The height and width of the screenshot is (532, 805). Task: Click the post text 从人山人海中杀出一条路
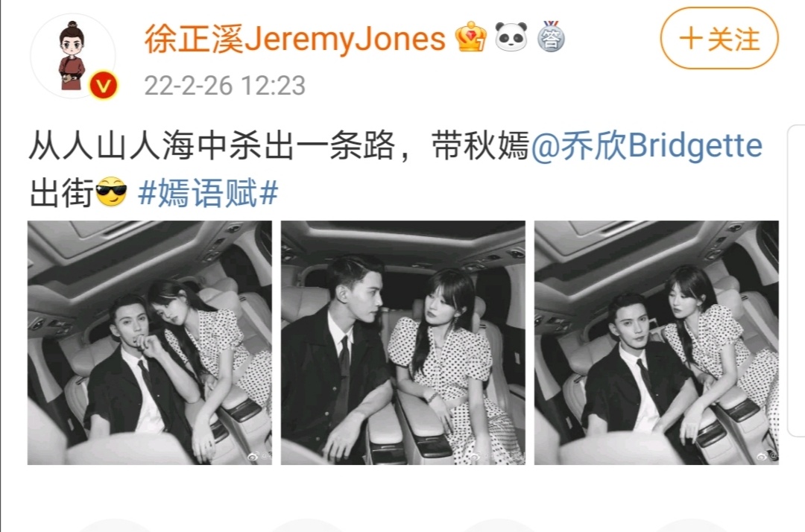(x=212, y=146)
